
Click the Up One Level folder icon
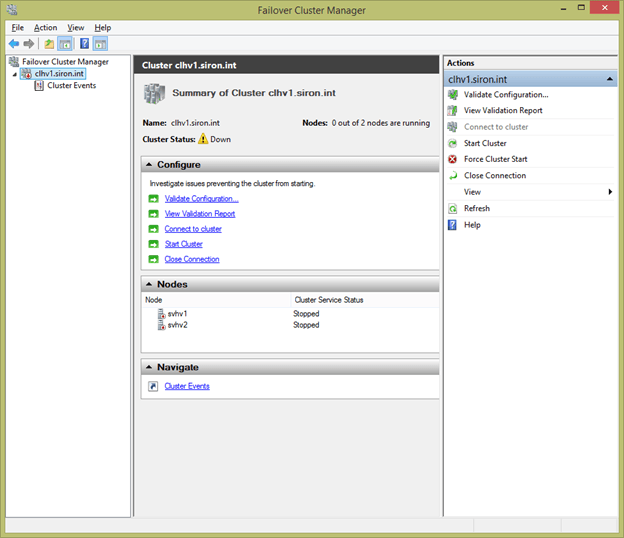pyautogui.click(x=49, y=44)
